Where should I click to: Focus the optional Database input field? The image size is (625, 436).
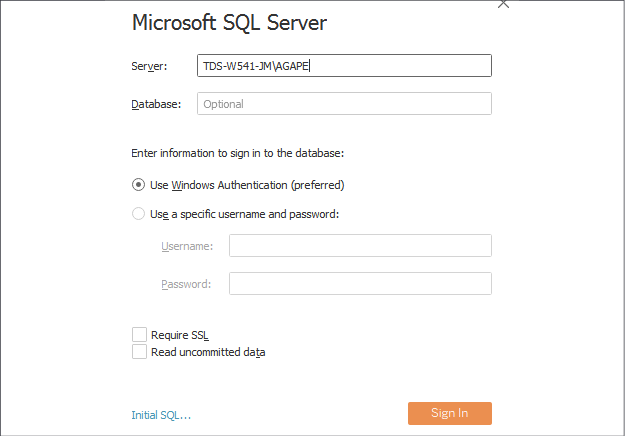[344, 104]
